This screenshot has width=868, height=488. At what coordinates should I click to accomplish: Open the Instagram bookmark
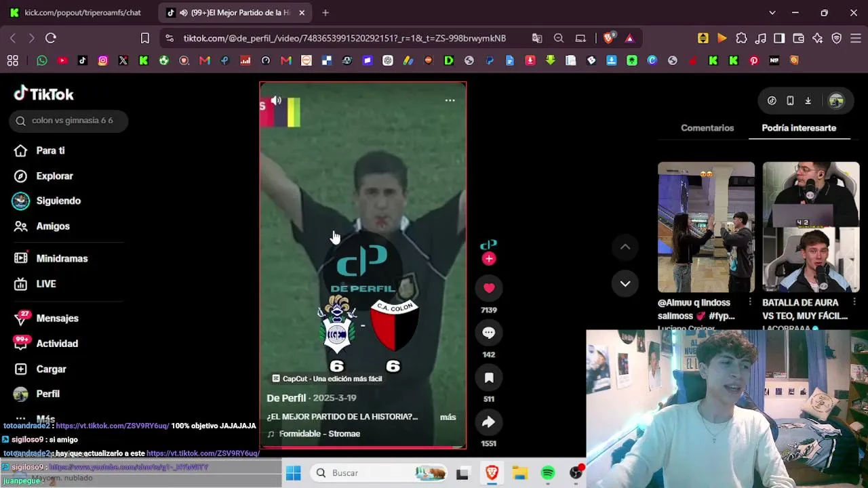click(103, 61)
